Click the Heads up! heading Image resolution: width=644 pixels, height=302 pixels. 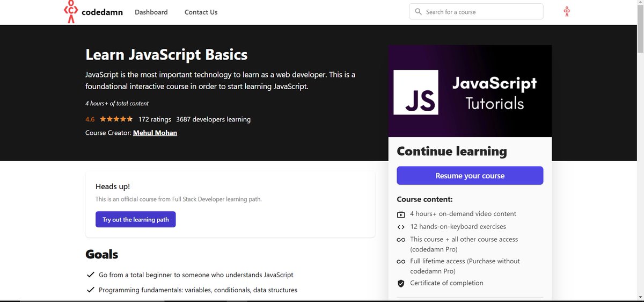click(x=113, y=186)
